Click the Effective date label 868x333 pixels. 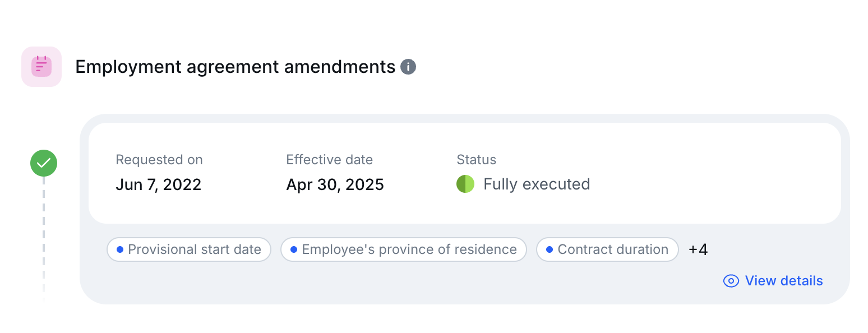[330, 160]
